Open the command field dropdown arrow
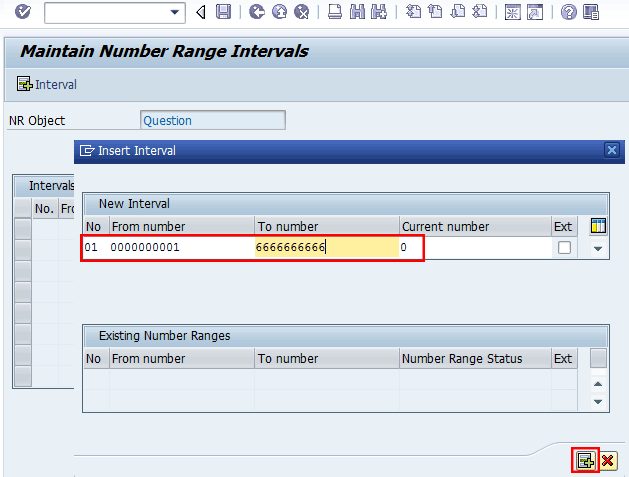 [x=174, y=12]
